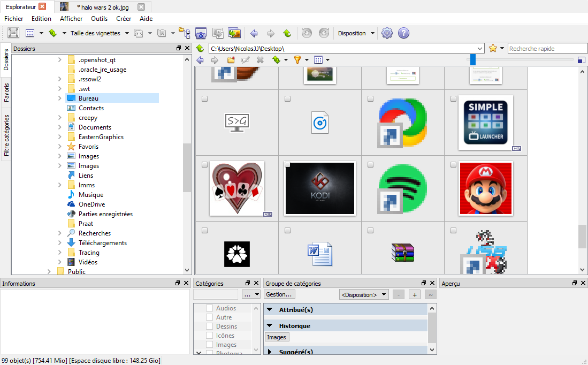Click the Gestion... button
Viewport: 588px width, 365px height.
point(279,294)
